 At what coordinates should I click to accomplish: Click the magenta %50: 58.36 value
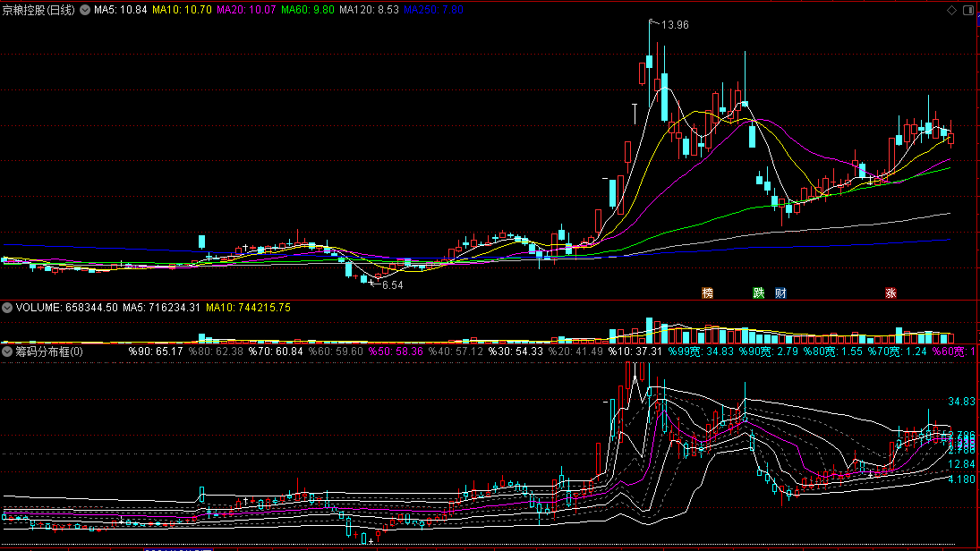pyautogui.click(x=396, y=352)
